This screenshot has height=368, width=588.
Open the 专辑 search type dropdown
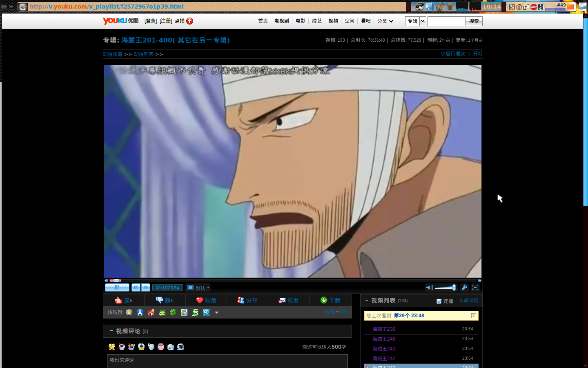point(416,21)
